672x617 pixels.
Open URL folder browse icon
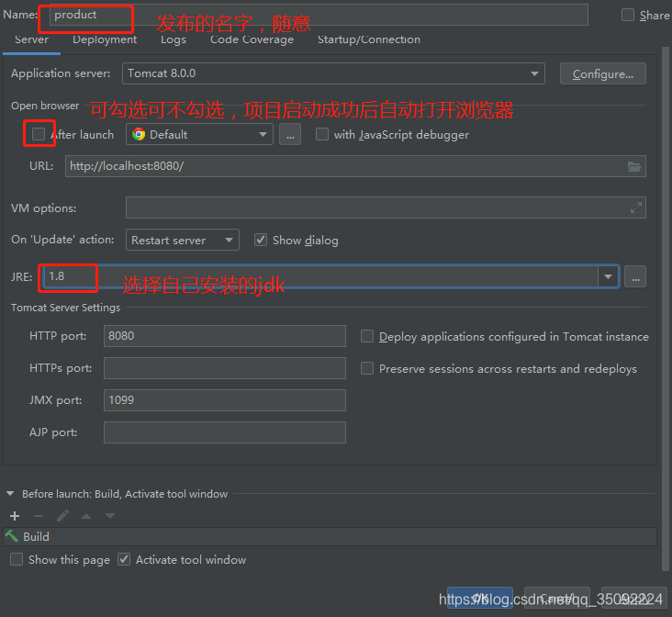633,166
